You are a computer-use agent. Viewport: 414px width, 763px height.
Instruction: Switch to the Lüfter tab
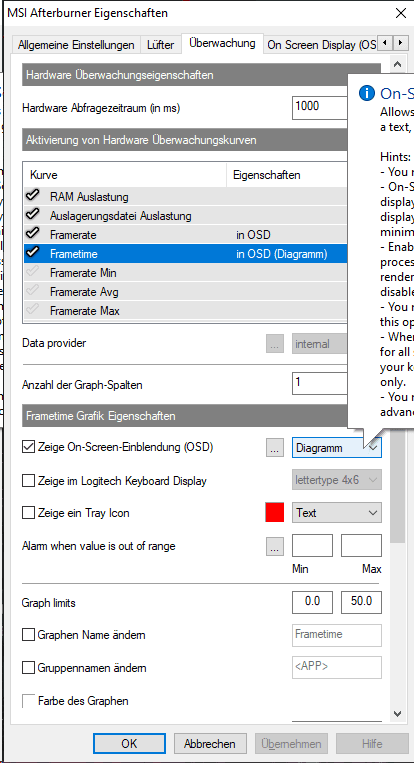pos(161,45)
